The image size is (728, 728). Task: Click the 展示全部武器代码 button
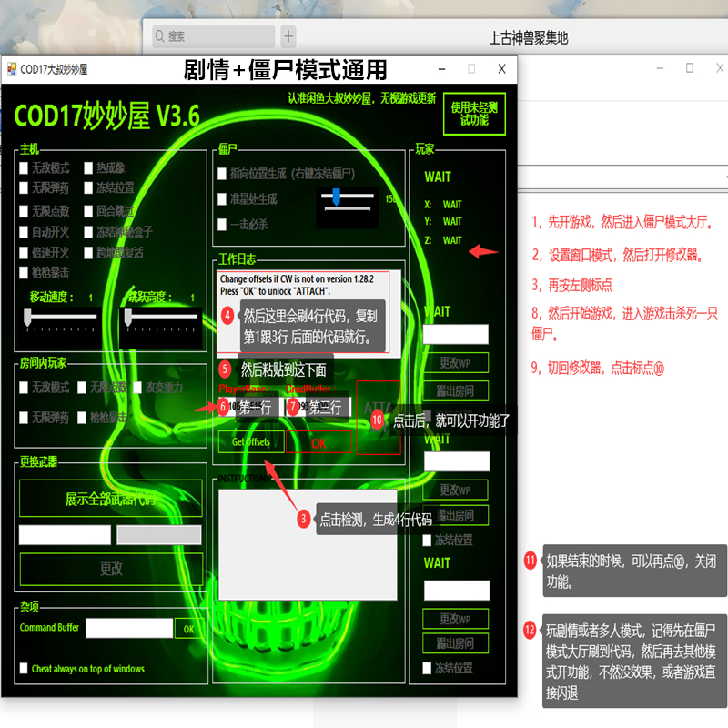pos(110,499)
